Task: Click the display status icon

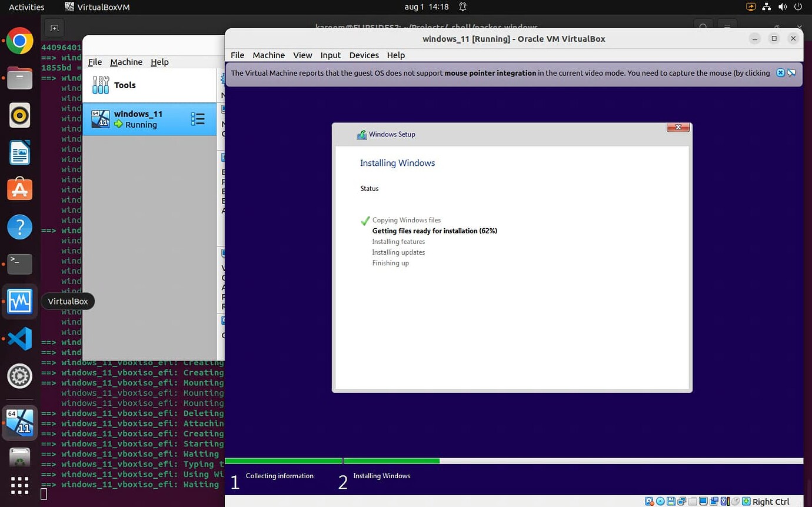Action: click(703, 501)
